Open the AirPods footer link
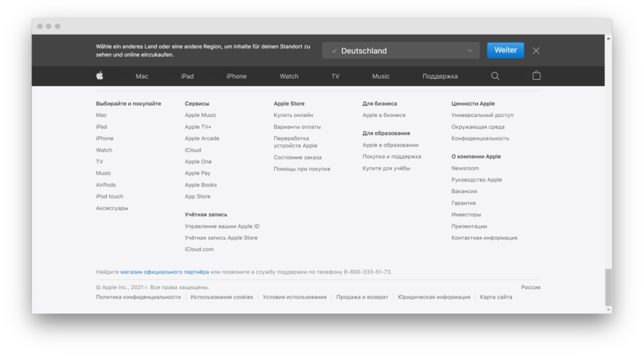This screenshot has height=359, width=644. pyautogui.click(x=106, y=185)
